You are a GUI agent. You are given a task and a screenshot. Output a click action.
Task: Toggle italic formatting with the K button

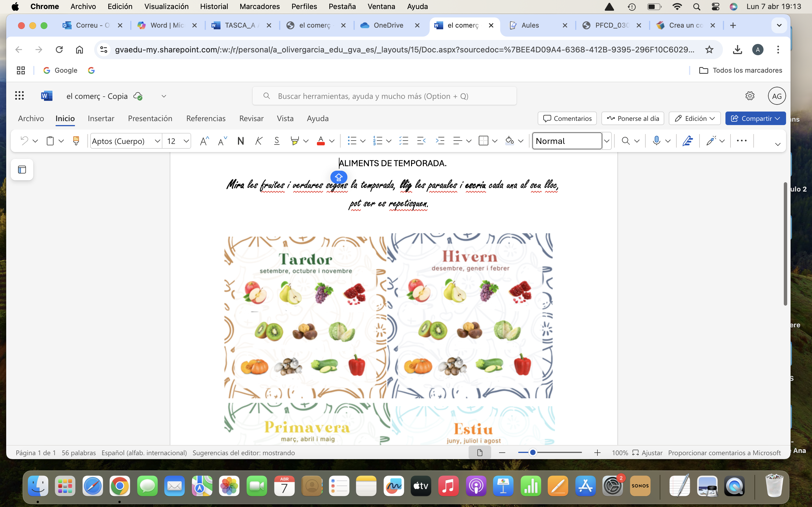(x=259, y=141)
